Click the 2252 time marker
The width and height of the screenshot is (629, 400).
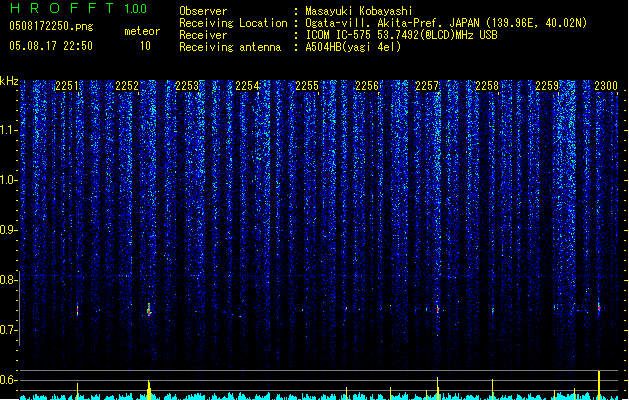pos(127,86)
